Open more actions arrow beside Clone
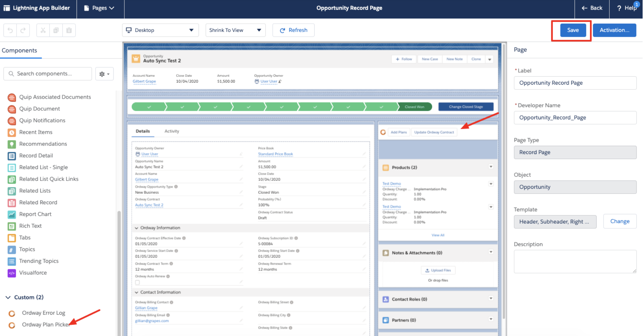This screenshot has width=644, height=336. pos(489,59)
